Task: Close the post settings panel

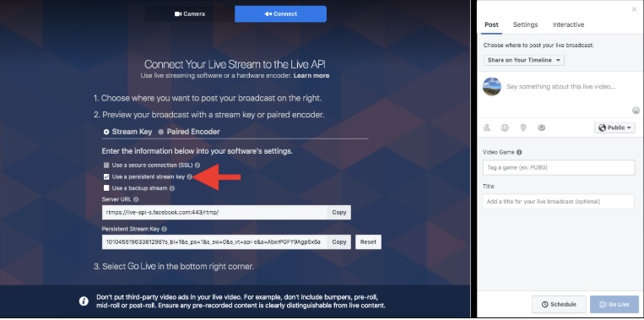Action: [634, 9]
